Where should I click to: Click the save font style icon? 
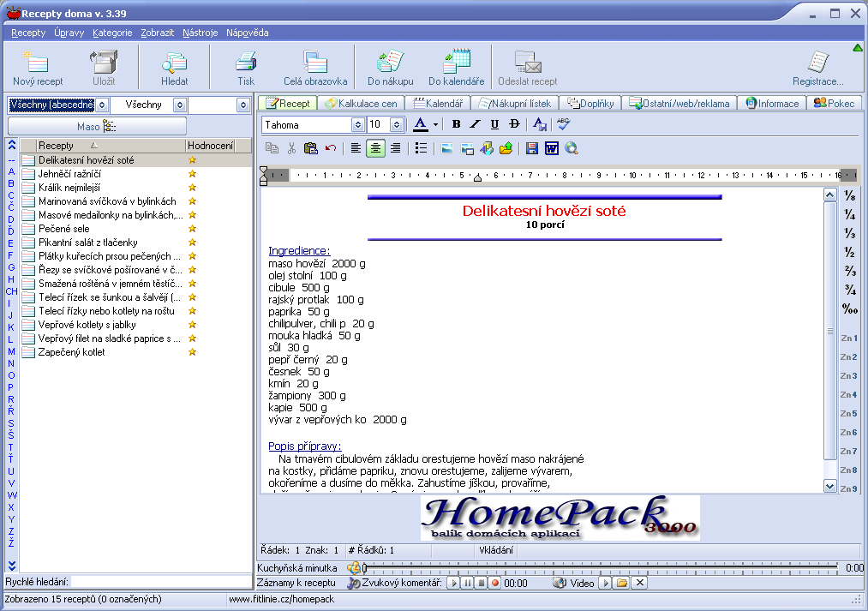540,124
